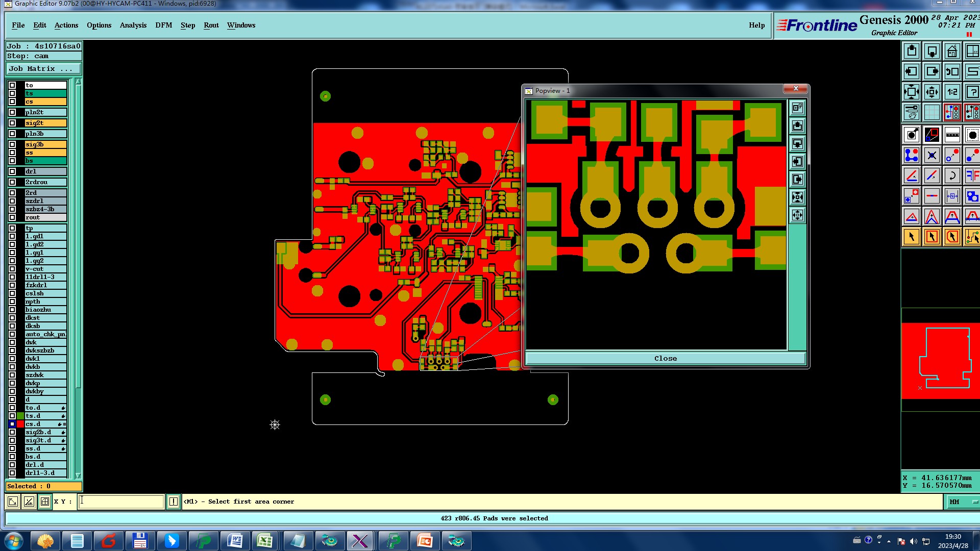Click the Help button in menu bar
This screenshot has width=980, height=551.
(x=756, y=25)
